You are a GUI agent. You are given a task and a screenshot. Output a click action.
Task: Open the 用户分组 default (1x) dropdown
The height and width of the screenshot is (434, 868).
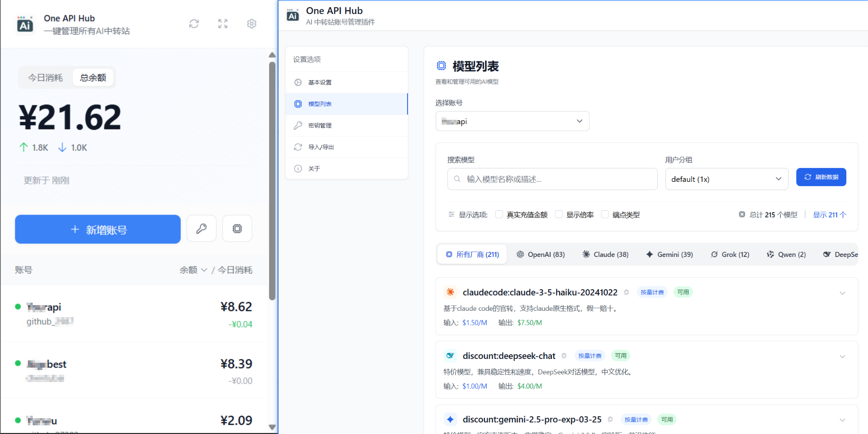click(727, 179)
